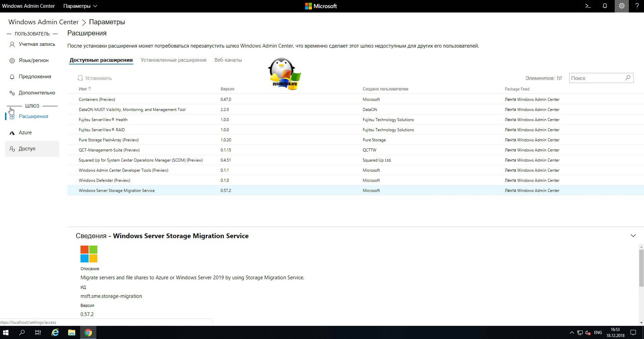Click the Предложения bell icon
The width and height of the screenshot is (644, 339).
[x=12, y=77]
